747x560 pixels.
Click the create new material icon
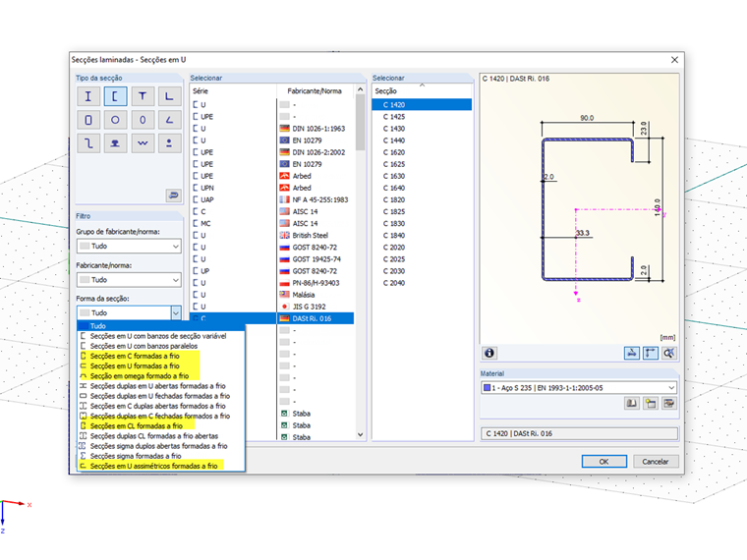tap(651, 404)
